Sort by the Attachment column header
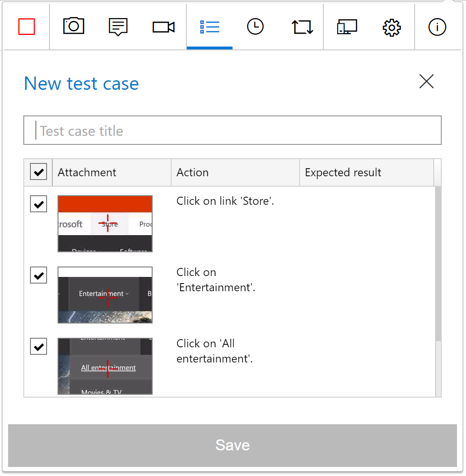The image size is (466, 476). pos(87,172)
